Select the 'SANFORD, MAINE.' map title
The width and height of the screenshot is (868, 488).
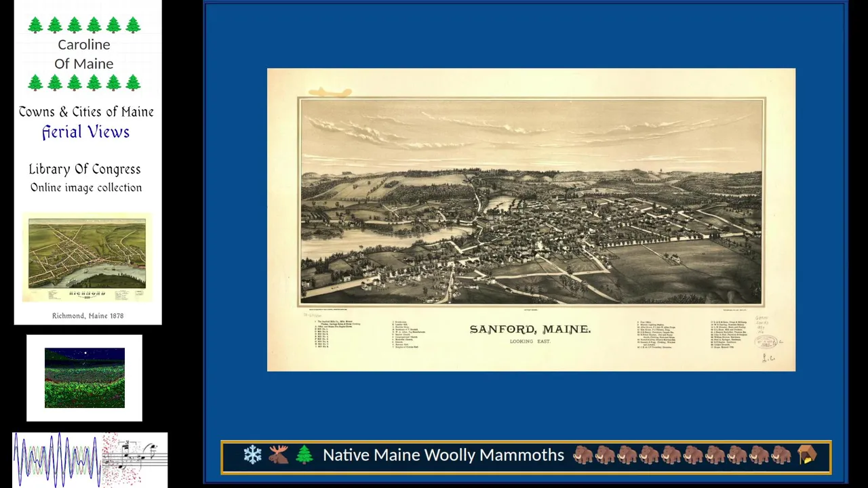(x=530, y=329)
